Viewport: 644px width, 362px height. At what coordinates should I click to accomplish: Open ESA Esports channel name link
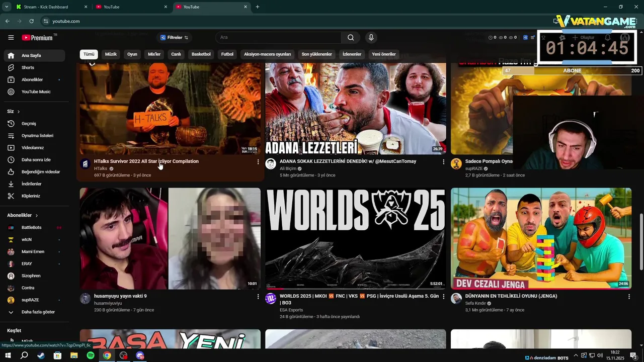pyautogui.click(x=291, y=310)
